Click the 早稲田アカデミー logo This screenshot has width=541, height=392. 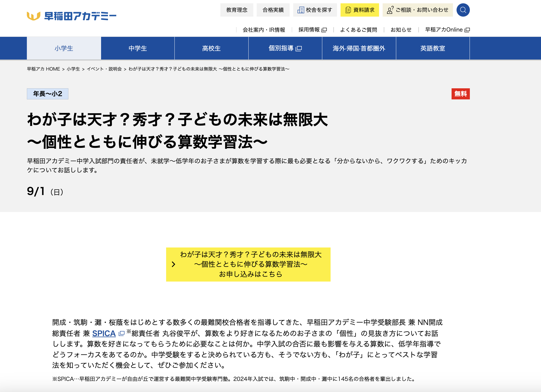tap(71, 16)
